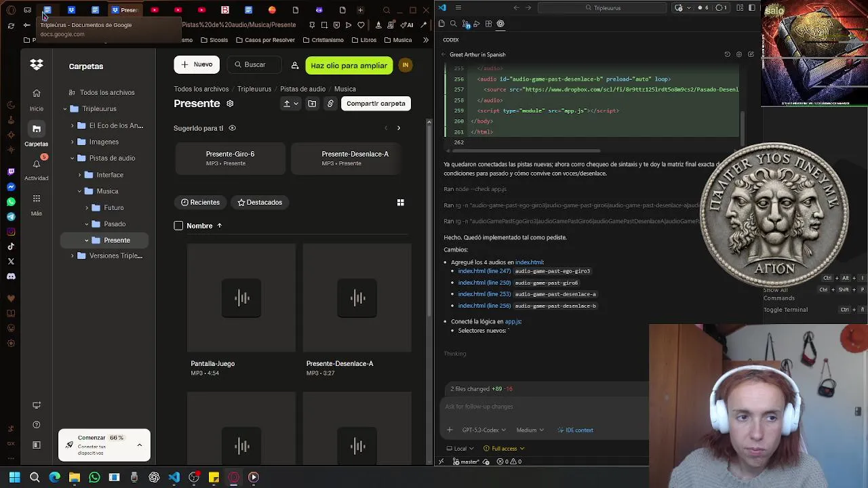This screenshot has width=868, height=488.
Task: Open index.html (line 247) link
Action: [x=484, y=271]
